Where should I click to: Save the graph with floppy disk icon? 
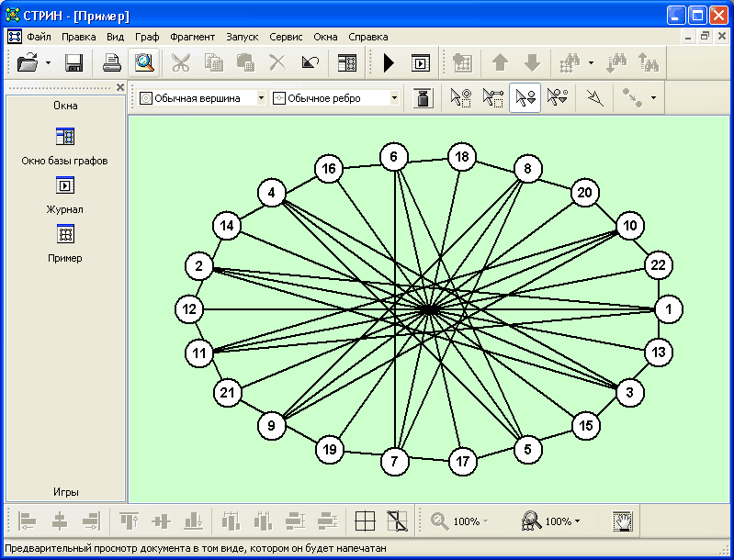[x=74, y=62]
